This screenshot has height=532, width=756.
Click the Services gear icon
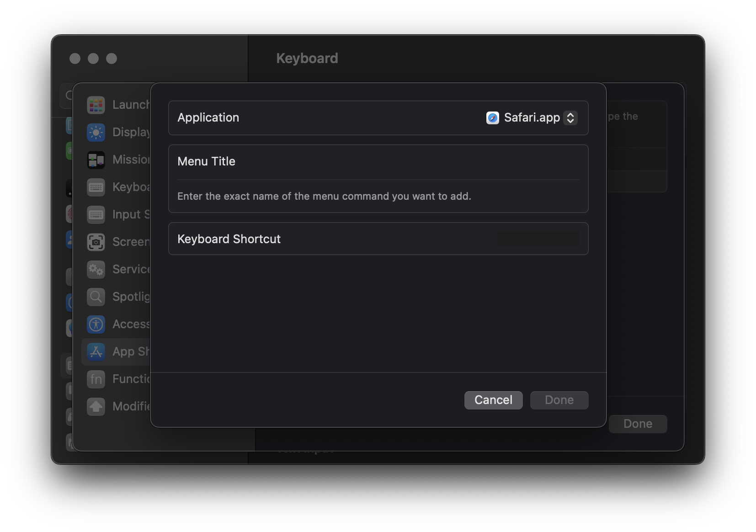pos(96,270)
